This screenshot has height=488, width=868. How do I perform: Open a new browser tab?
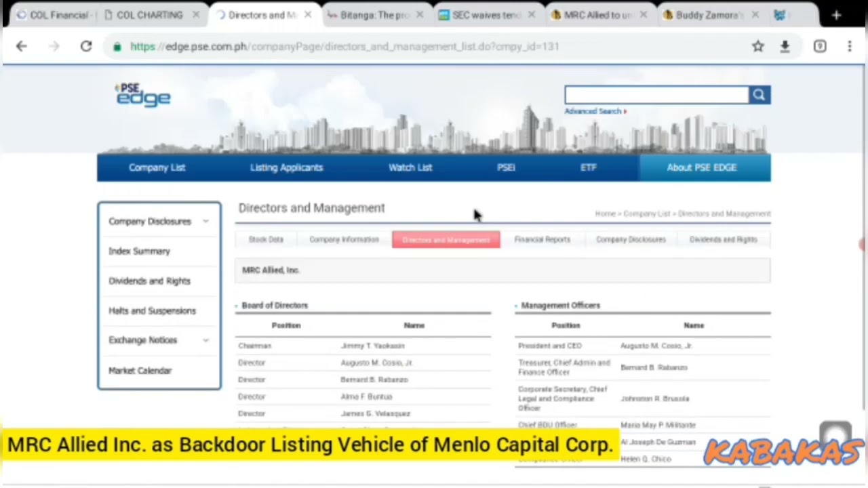pos(836,15)
